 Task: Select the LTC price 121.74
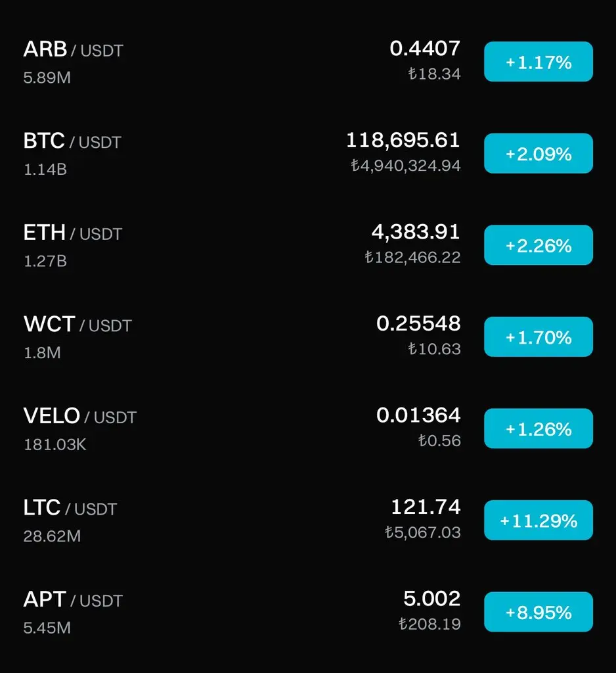[x=426, y=507]
